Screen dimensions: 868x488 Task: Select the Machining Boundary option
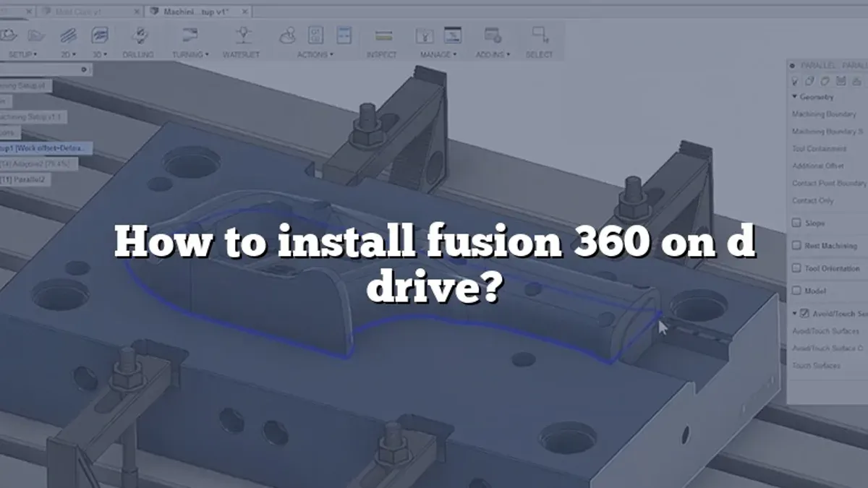pyautogui.click(x=824, y=114)
